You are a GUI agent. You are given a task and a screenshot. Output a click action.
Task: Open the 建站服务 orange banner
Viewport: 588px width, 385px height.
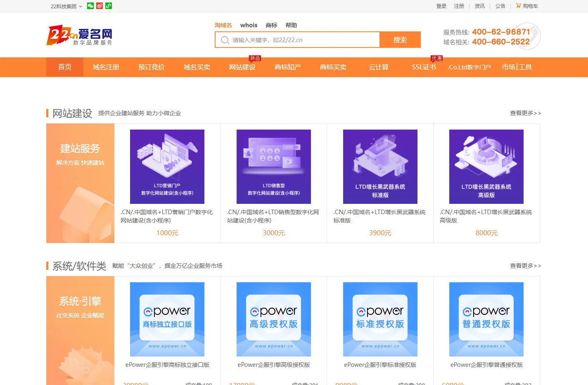point(80,183)
